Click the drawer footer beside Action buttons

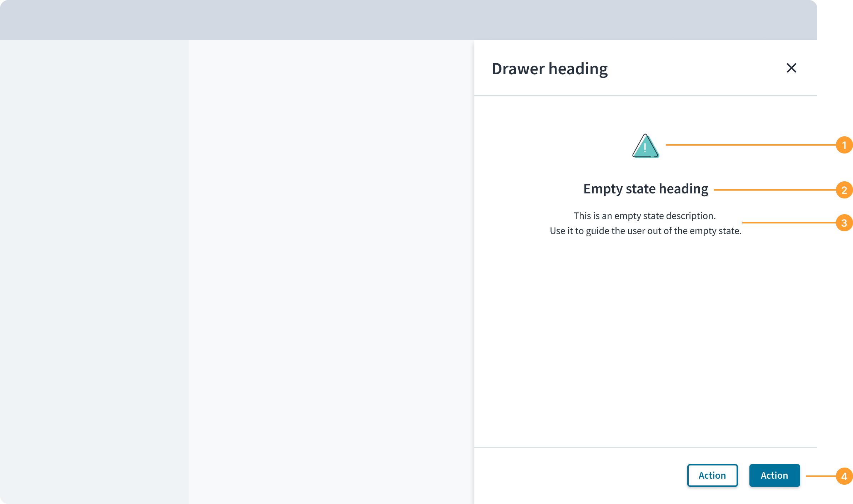(x=579, y=475)
